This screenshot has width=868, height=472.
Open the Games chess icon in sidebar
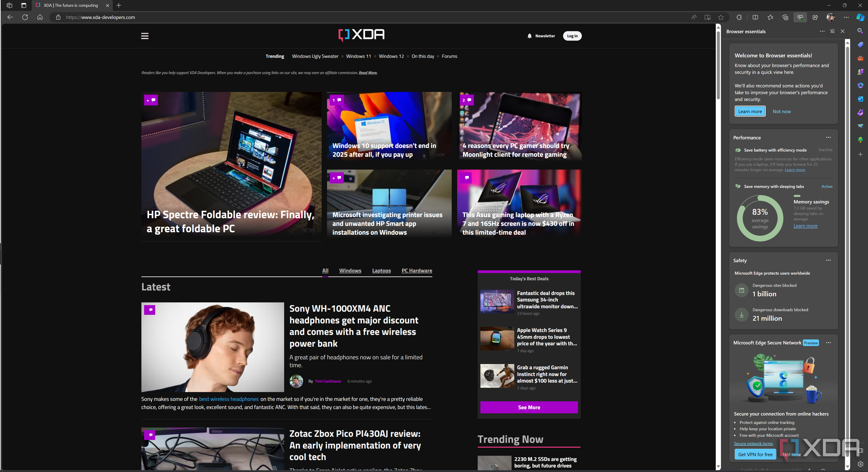[x=860, y=71]
